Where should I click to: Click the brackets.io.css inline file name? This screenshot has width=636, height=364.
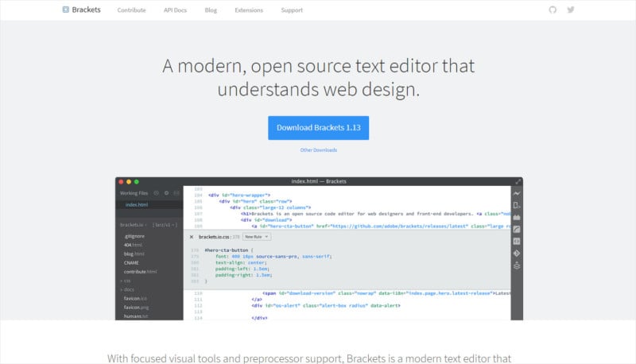[214, 237]
